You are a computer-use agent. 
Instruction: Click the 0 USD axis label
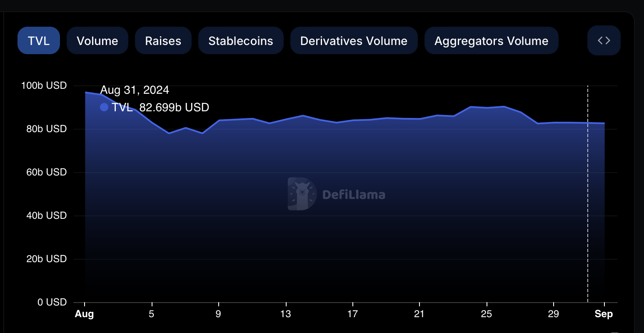[52, 302]
